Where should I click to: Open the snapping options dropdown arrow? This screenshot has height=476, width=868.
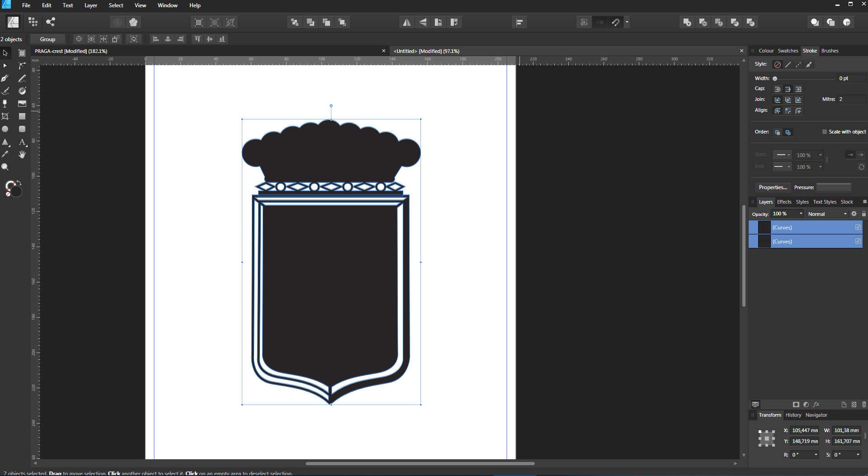pyautogui.click(x=627, y=22)
